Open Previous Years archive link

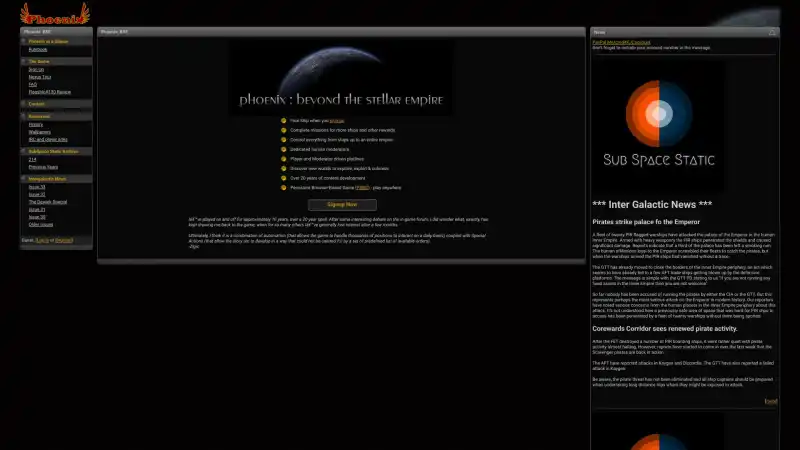click(41, 166)
